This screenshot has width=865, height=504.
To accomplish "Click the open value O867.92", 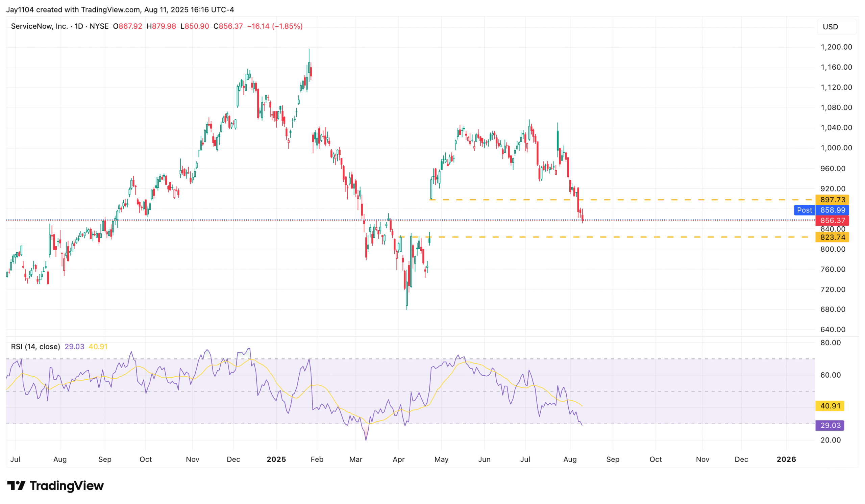I will (x=127, y=26).
